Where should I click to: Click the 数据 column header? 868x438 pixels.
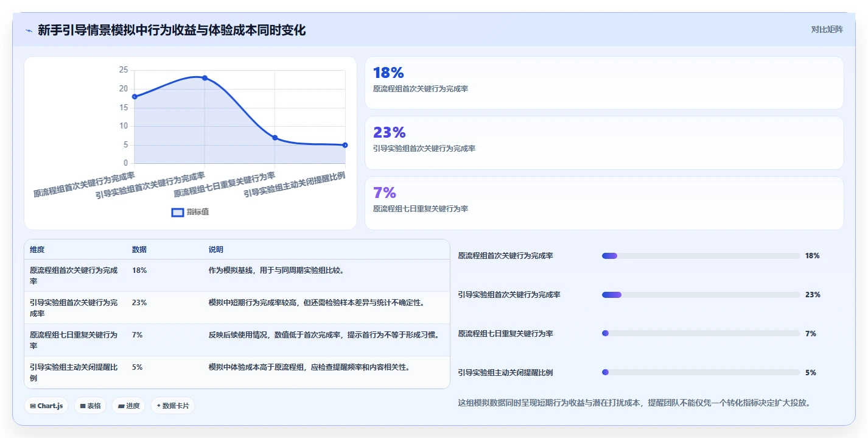point(139,250)
